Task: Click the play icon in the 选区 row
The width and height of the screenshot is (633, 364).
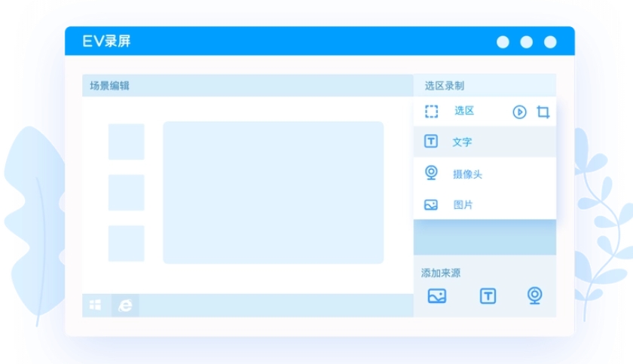Action: point(519,112)
